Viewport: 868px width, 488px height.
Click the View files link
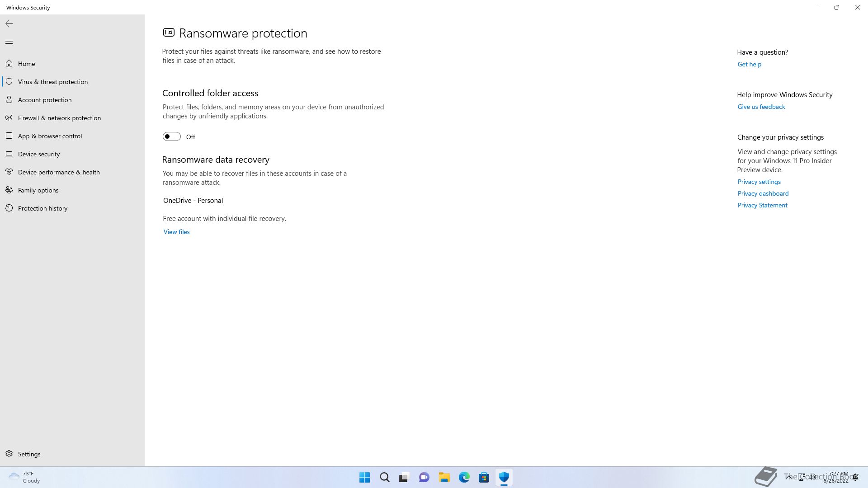pos(176,232)
